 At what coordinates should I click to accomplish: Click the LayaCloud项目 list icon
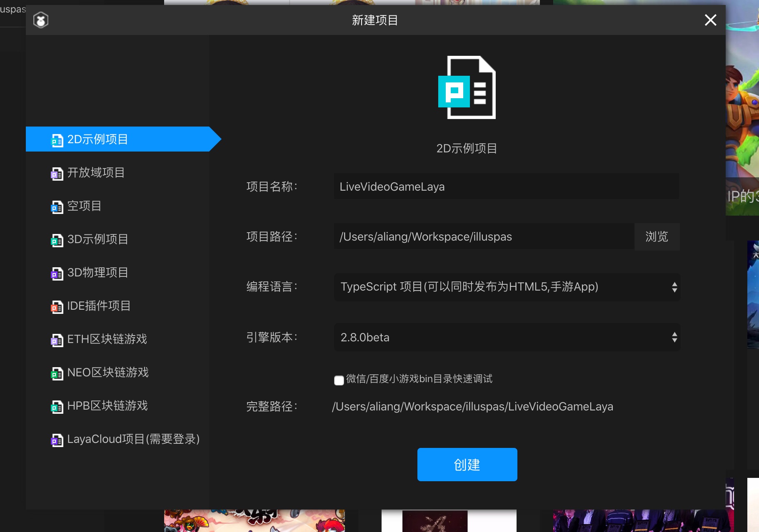click(57, 440)
